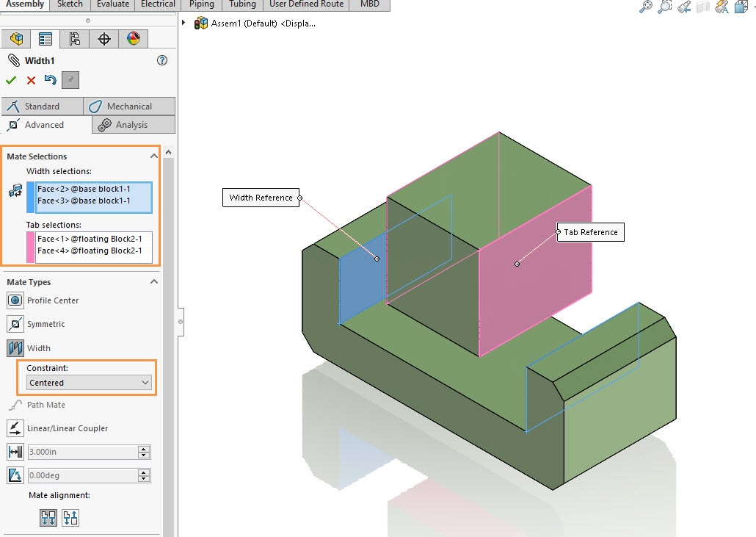The width and height of the screenshot is (756, 537).
Task: Open the Tubing ribbon tab
Action: [242, 4]
